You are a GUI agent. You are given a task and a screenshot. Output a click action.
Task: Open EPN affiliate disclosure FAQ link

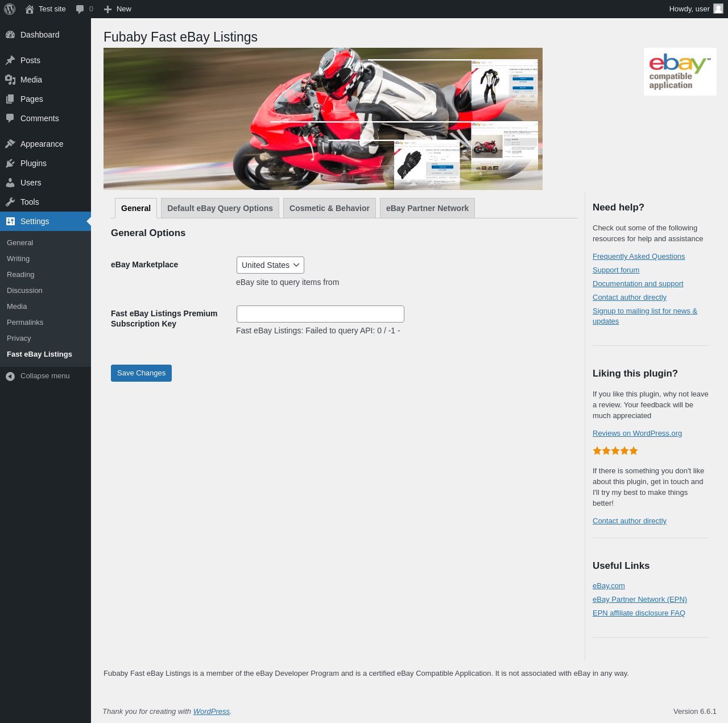pos(639,613)
